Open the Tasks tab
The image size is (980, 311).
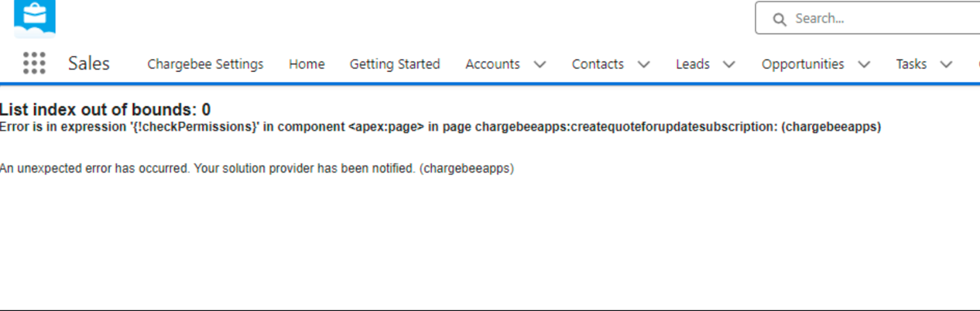911,64
